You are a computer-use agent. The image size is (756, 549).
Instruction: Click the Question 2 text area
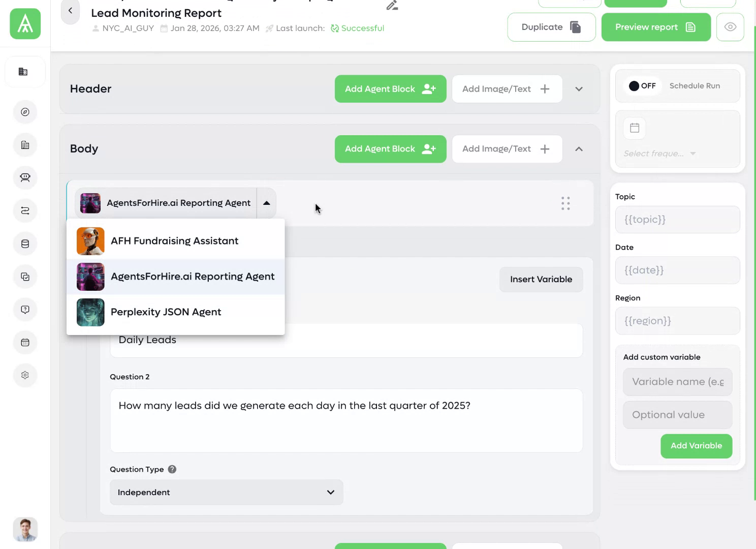pyautogui.click(x=346, y=420)
